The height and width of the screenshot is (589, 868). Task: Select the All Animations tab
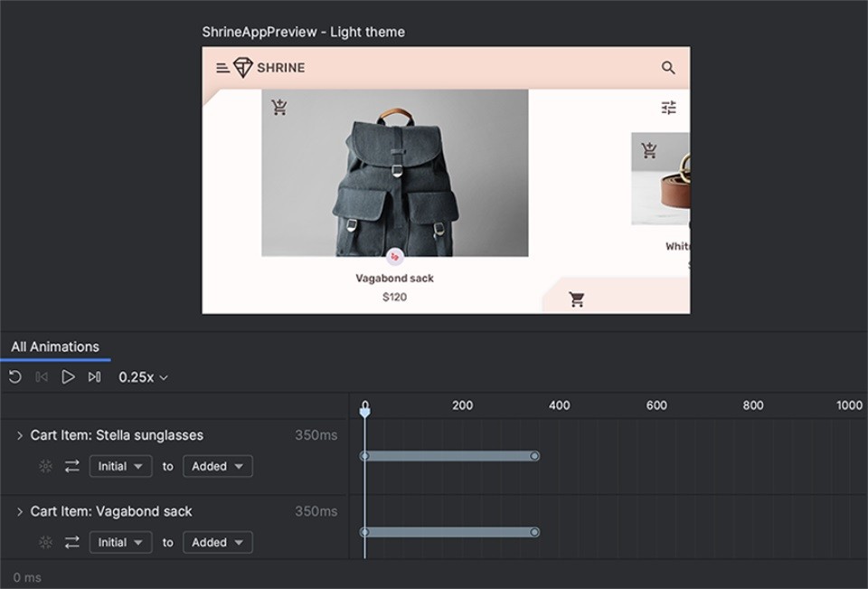point(55,347)
